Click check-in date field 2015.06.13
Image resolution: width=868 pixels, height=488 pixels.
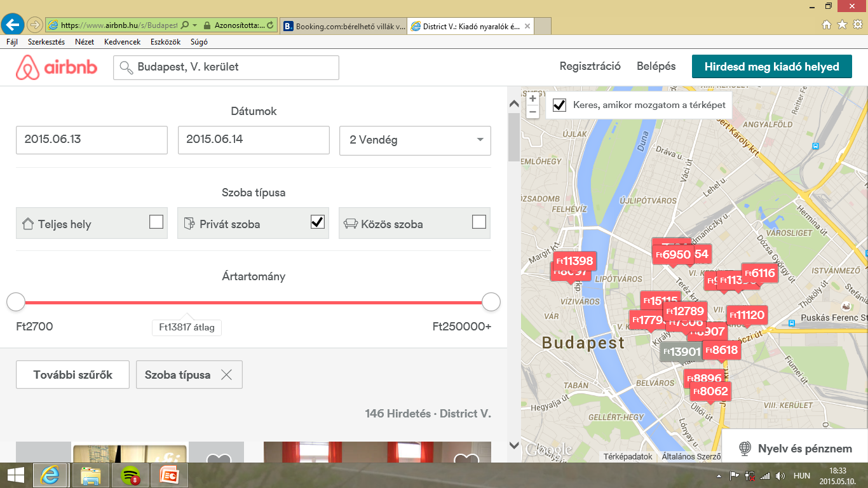(92, 140)
